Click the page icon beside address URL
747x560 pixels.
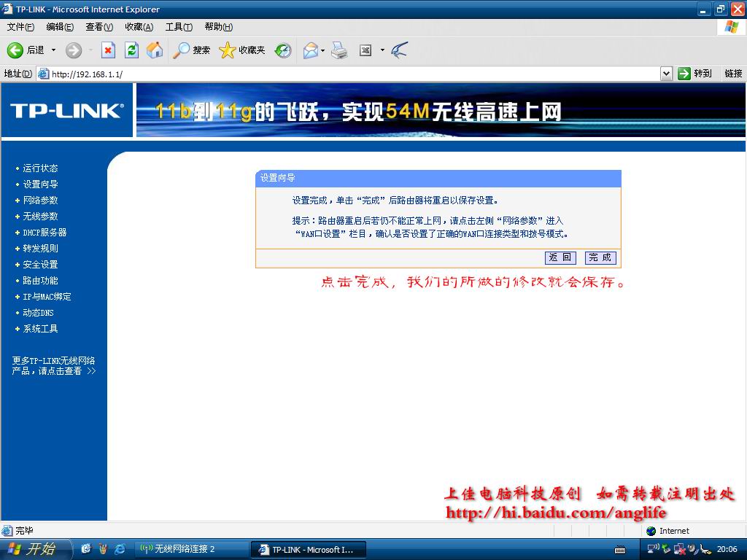pyautogui.click(x=43, y=74)
